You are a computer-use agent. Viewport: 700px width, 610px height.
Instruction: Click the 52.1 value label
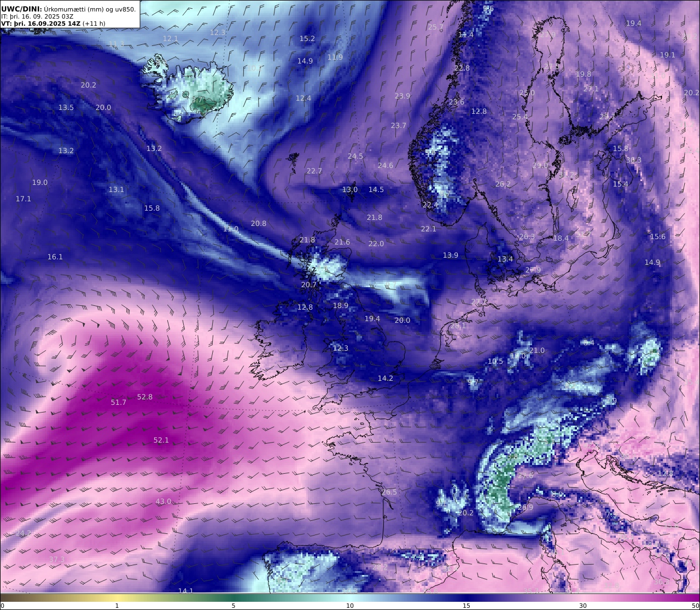pos(161,440)
